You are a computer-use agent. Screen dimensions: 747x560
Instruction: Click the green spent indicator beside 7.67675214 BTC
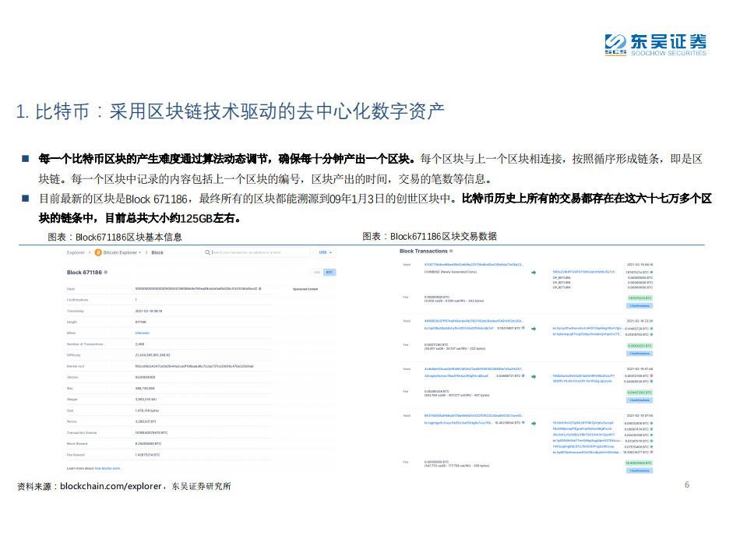[x=652, y=273]
